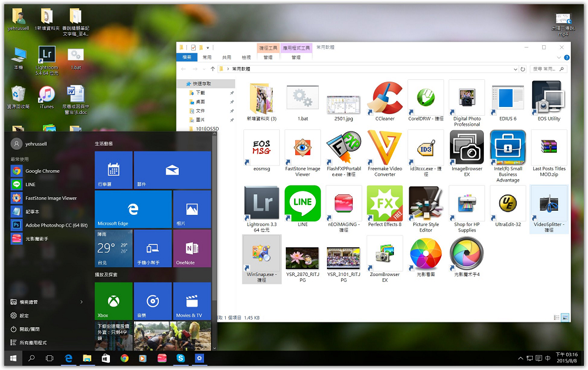Open the Movies & TV tile

(x=192, y=301)
